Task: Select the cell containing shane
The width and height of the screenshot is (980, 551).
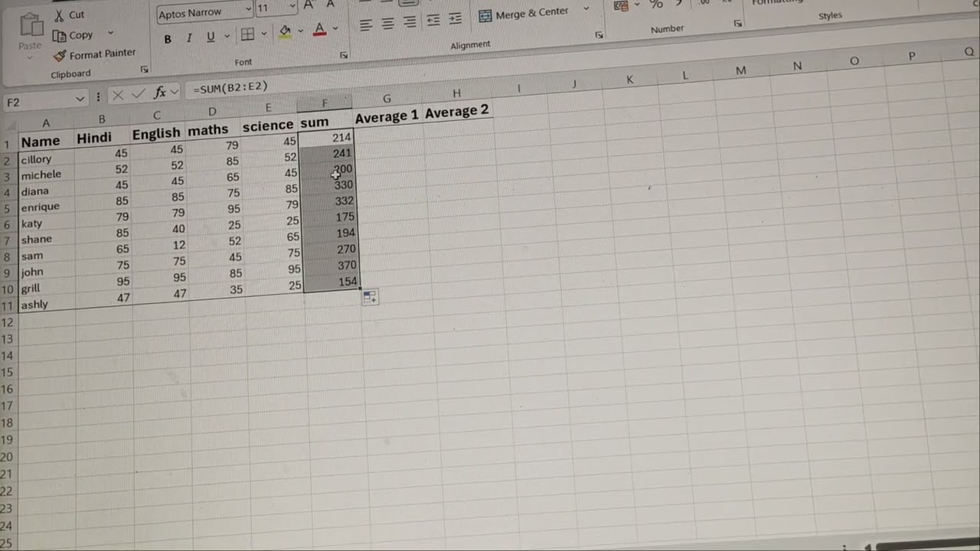Action: (x=47, y=240)
